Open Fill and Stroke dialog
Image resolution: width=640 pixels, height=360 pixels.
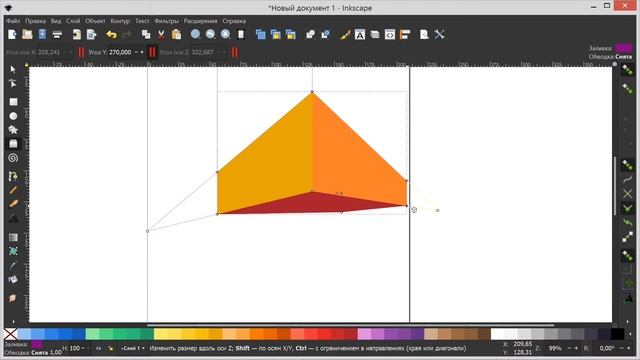click(x=345, y=35)
